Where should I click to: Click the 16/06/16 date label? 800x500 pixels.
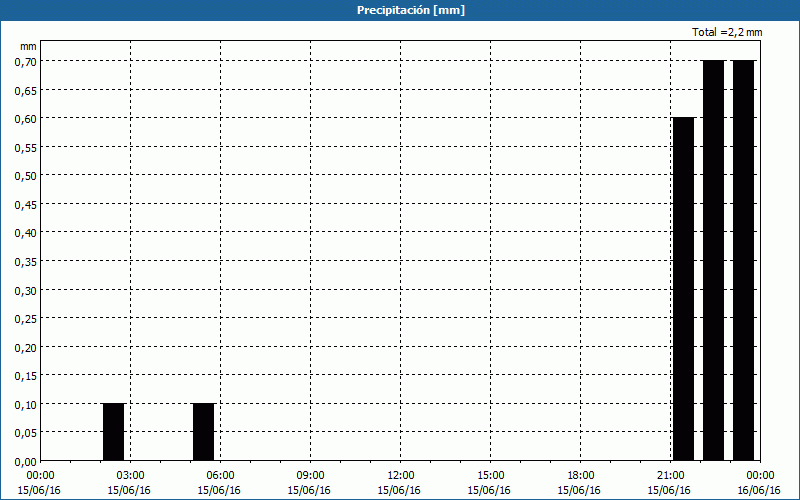759,490
